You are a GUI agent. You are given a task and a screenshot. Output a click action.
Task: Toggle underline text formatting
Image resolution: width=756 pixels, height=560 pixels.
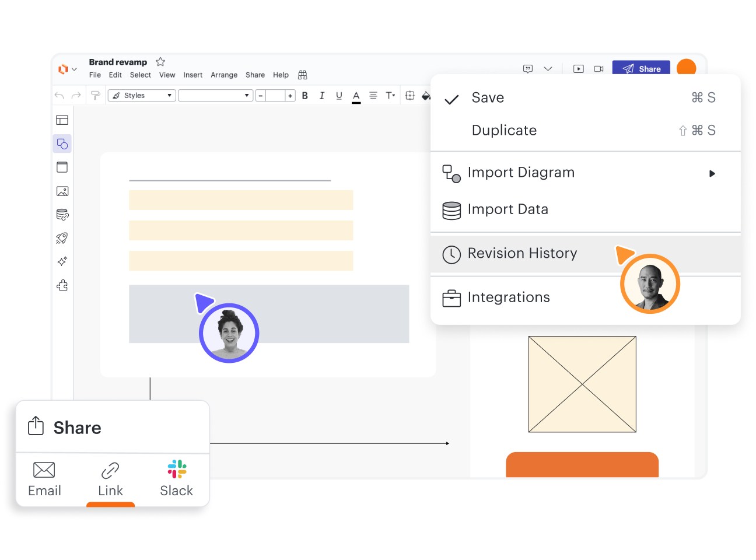[339, 96]
